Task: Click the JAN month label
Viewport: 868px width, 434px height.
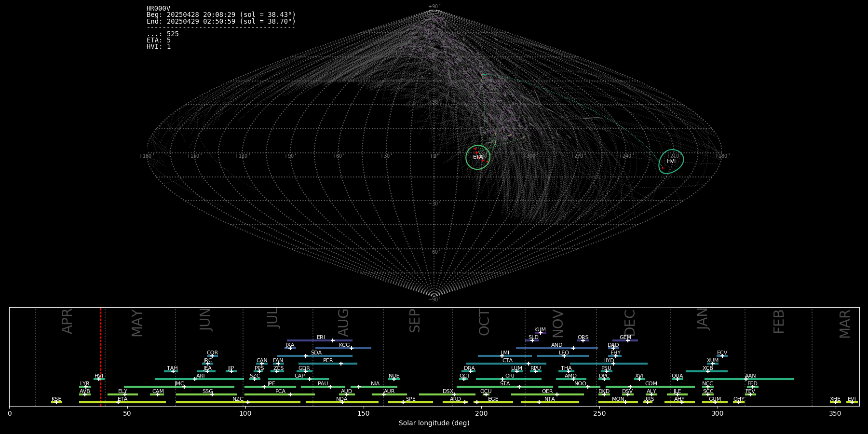Action: click(703, 319)
